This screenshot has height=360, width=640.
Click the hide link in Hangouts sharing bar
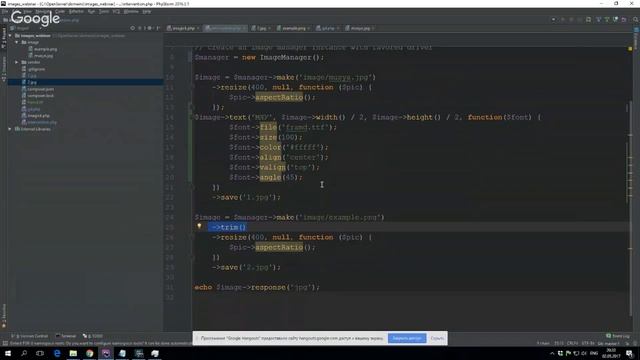(437, 338)
